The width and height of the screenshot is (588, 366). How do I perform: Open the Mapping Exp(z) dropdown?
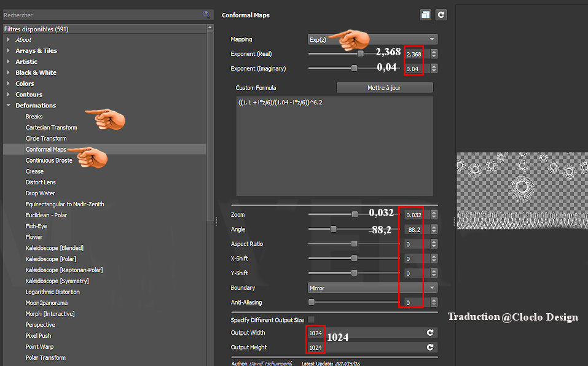[372, 39]
